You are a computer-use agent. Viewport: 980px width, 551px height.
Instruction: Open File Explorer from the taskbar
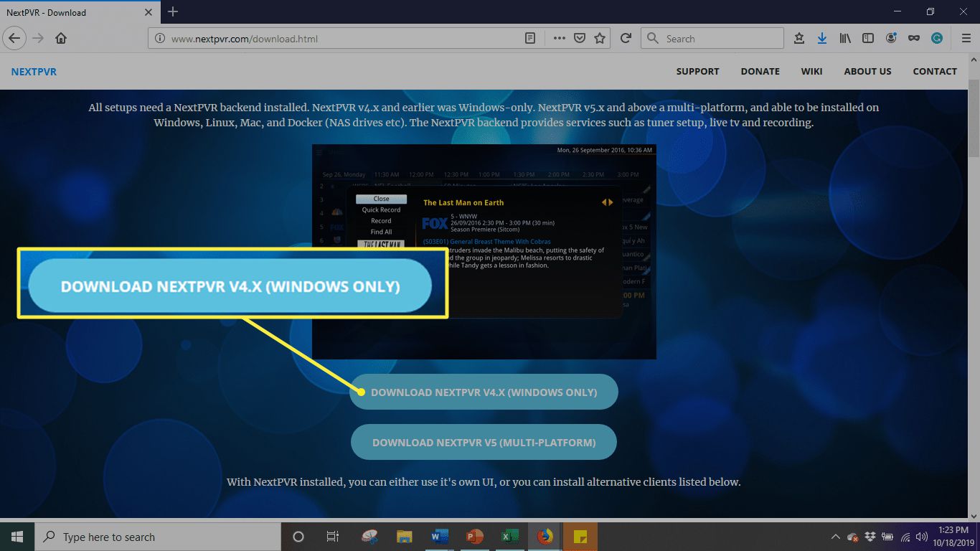pos(405,537)
